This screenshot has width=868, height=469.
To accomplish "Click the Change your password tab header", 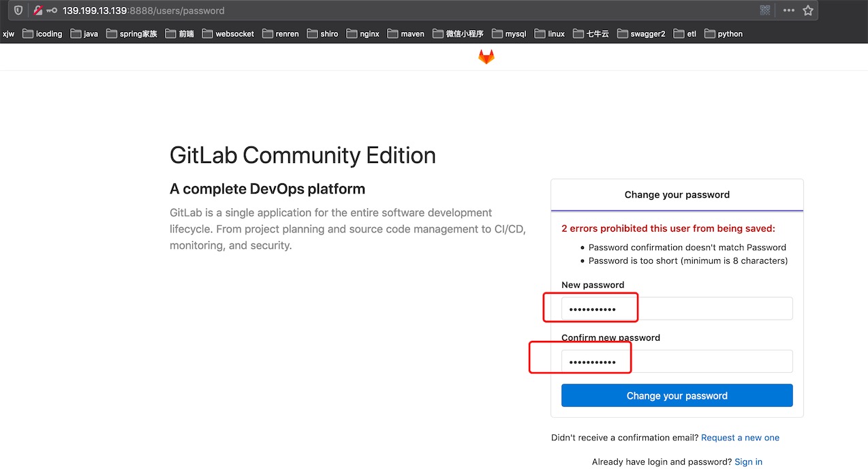I will [677, 194].
